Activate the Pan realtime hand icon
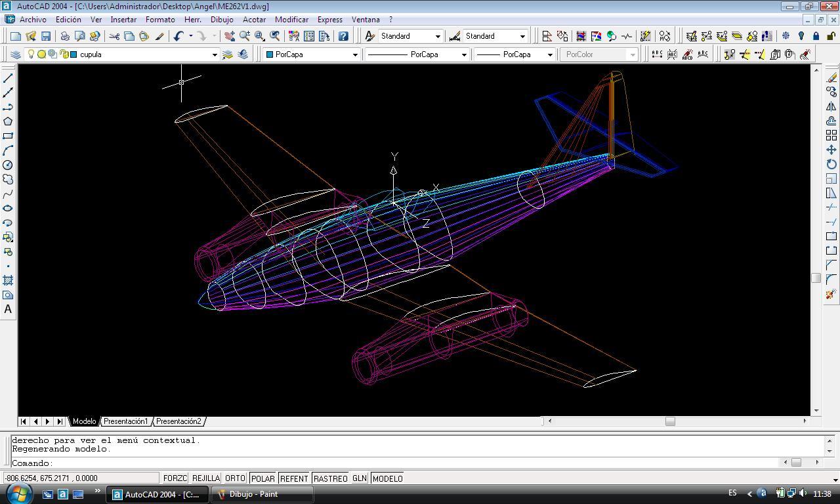The image size is (840, 504). pyautogui.click(x=230, y=37)
